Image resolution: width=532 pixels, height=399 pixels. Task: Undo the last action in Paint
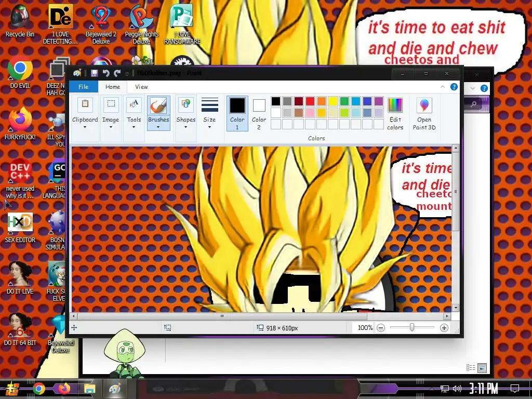pos(106,73)
